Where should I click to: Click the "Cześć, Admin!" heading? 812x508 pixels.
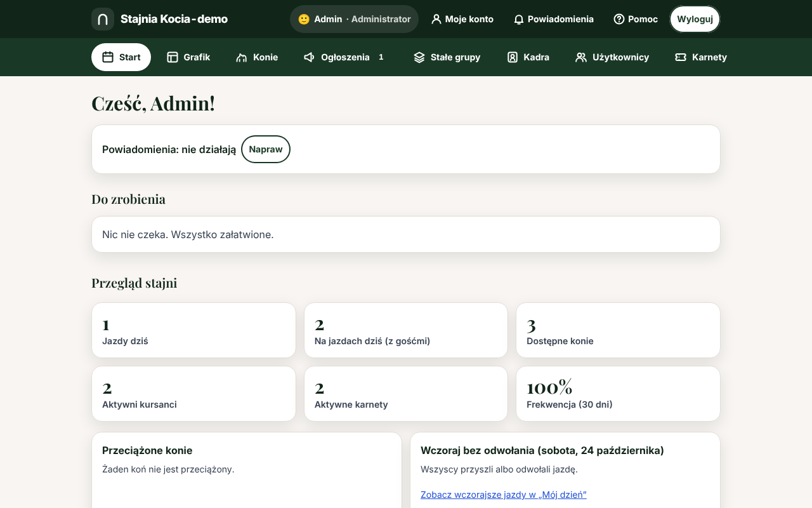pos(154,103)
